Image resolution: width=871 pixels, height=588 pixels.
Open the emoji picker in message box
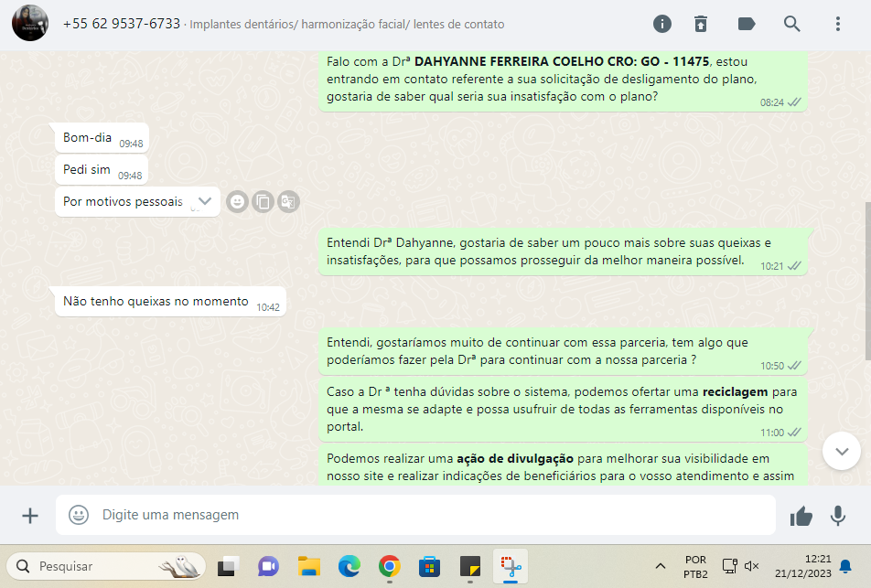[x=79, y=515]
